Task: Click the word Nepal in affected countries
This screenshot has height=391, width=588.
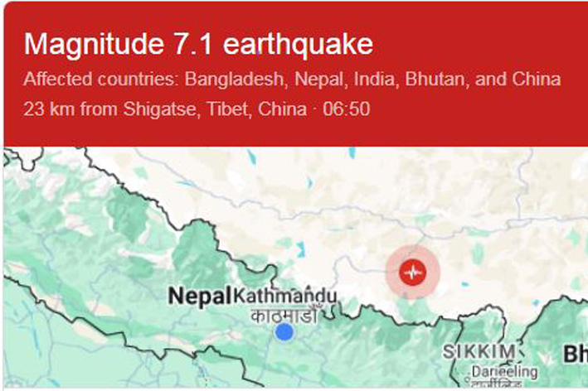Action: [x=318, y=80]
